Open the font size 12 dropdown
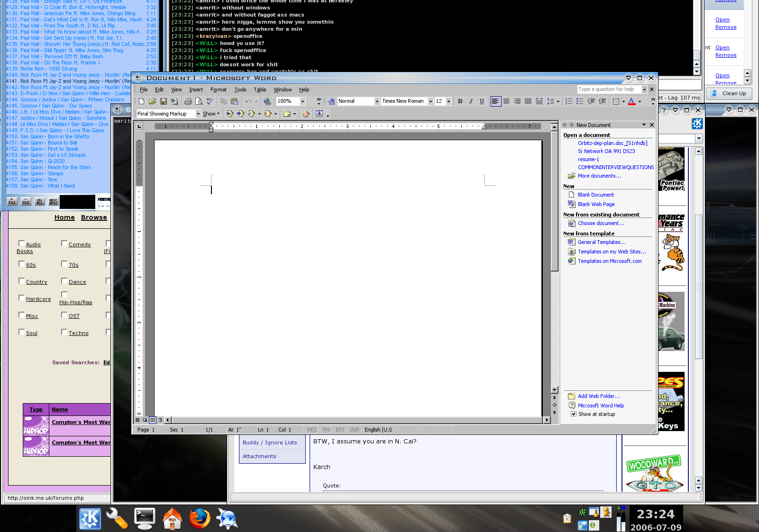Screen dimensions: 759x532 pos(448,101)
